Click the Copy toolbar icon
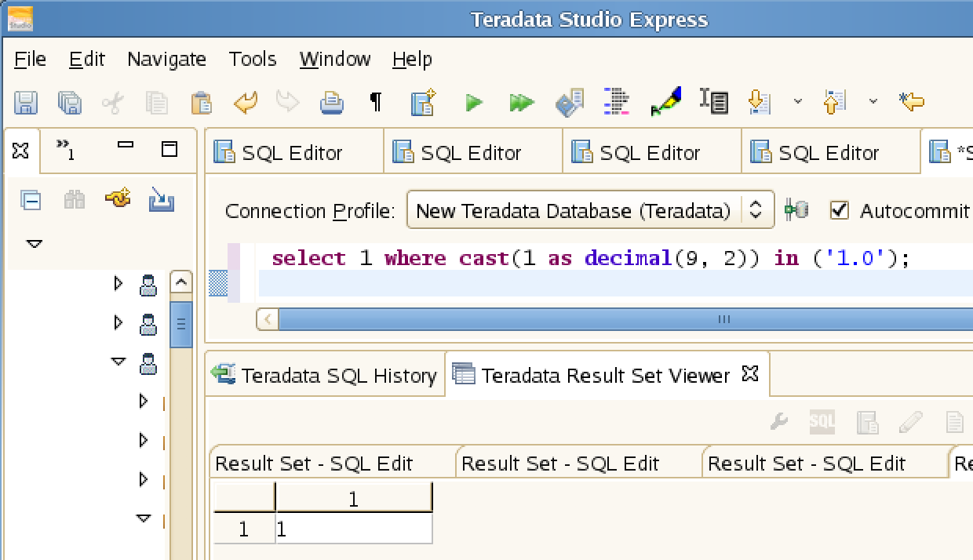973x560 pixels. point(158,102)
